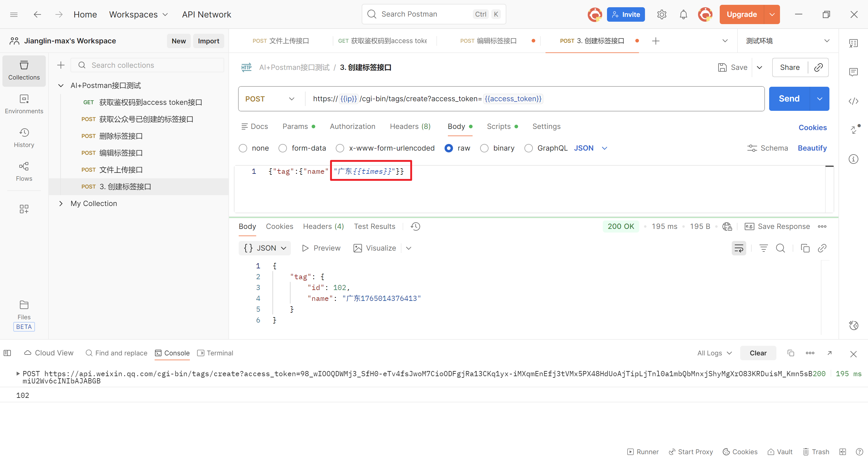This screenshot has width=868, height=459.
Task: Change raw body language from JSON
Action: coord(590,148)
